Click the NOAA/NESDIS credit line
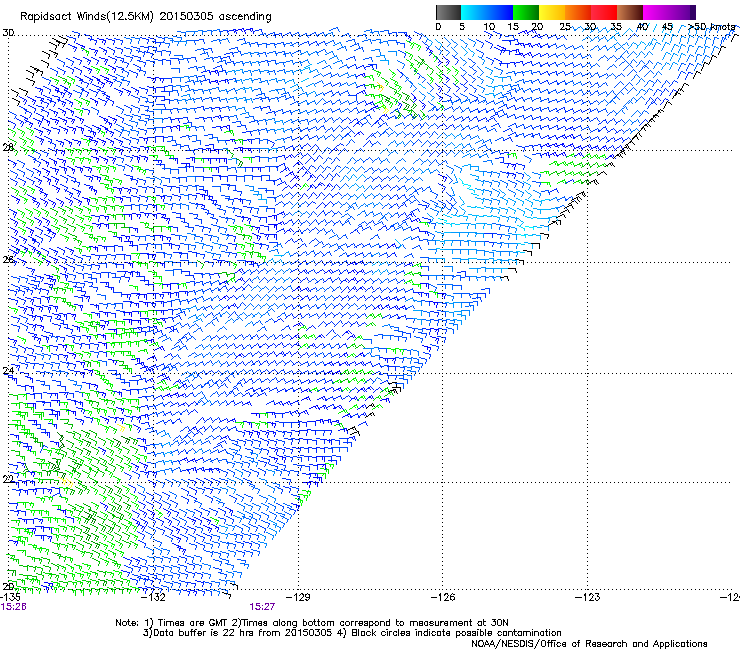 (589, 644)
